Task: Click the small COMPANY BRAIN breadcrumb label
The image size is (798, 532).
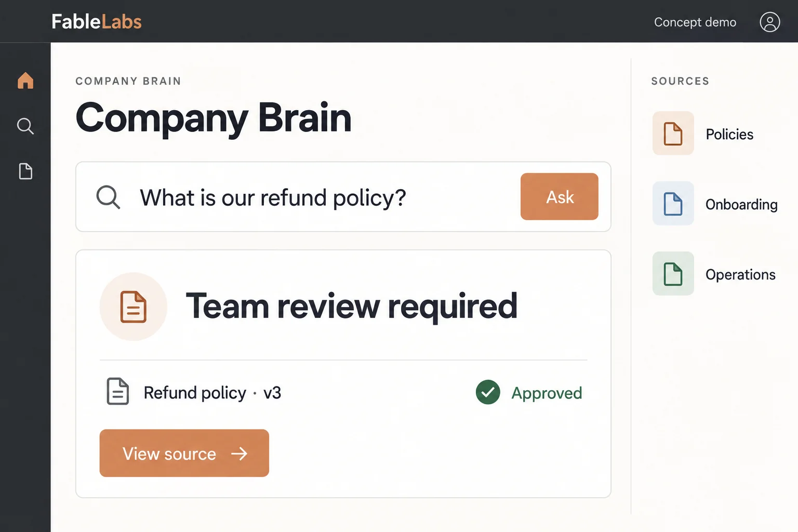Action: [x=128, y=81]
